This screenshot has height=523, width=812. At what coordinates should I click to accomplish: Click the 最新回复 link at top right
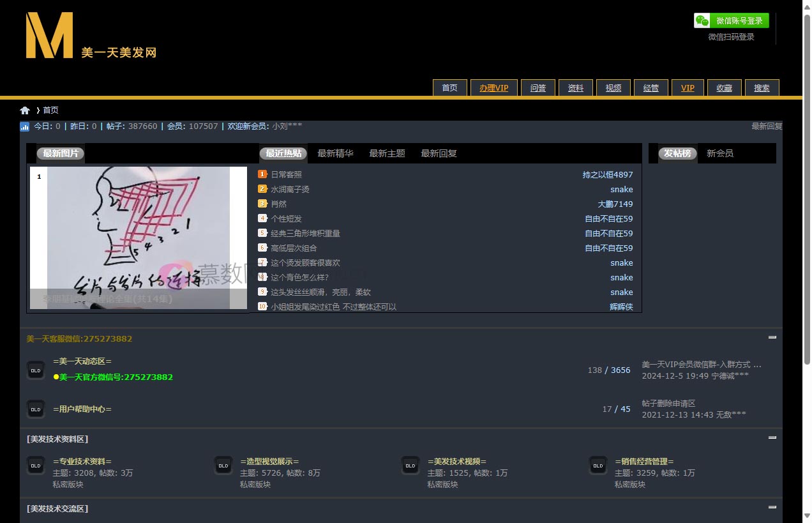point(766,126)
